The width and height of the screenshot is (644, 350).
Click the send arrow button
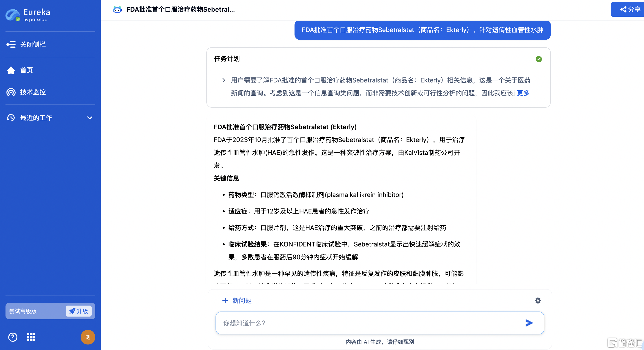tap(529, 323)
